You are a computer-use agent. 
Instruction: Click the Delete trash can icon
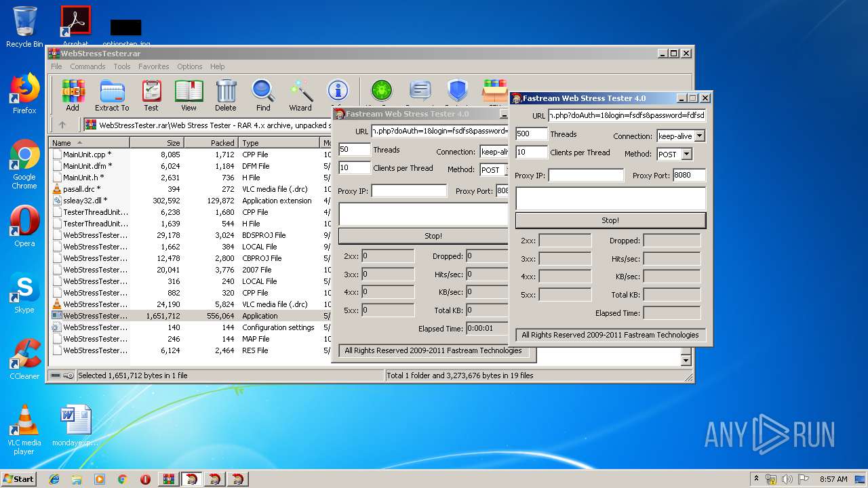pos(226,95)
